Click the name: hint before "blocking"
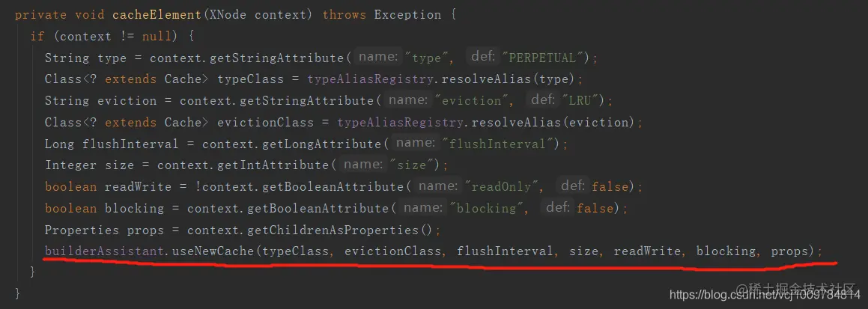Screen dimensions: 868x309 (423, 209)
